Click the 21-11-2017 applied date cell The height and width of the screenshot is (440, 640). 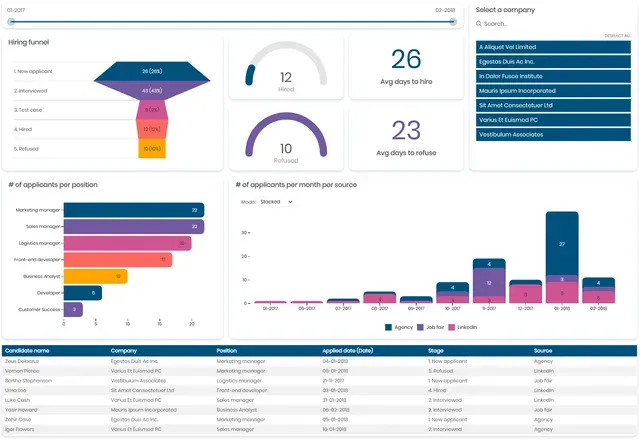click(333, 381)
